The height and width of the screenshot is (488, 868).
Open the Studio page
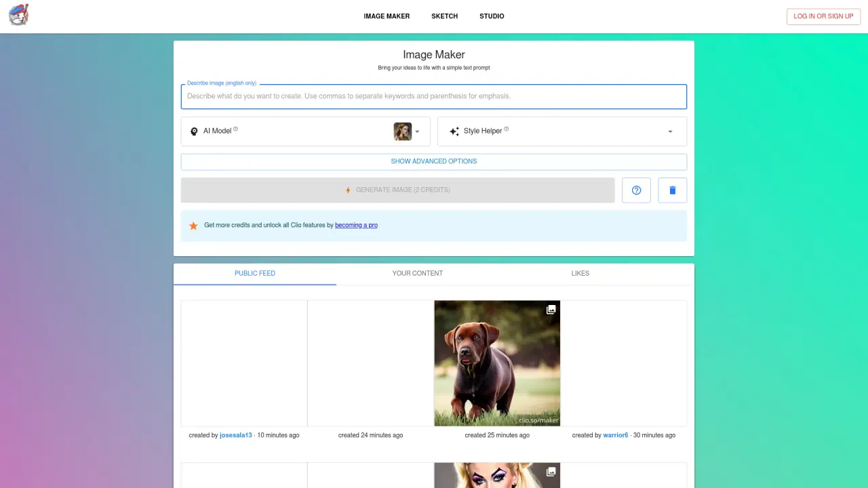[492, 16]
